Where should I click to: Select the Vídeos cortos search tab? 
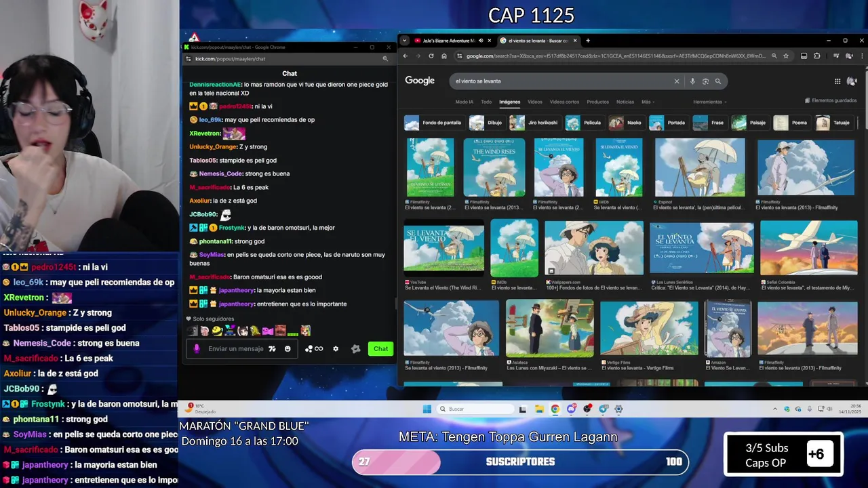pos(564,102)
